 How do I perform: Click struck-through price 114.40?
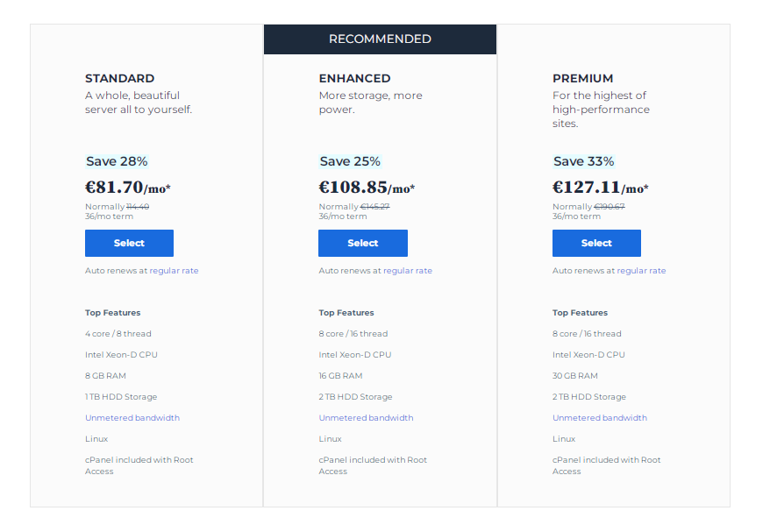(138, 207)
